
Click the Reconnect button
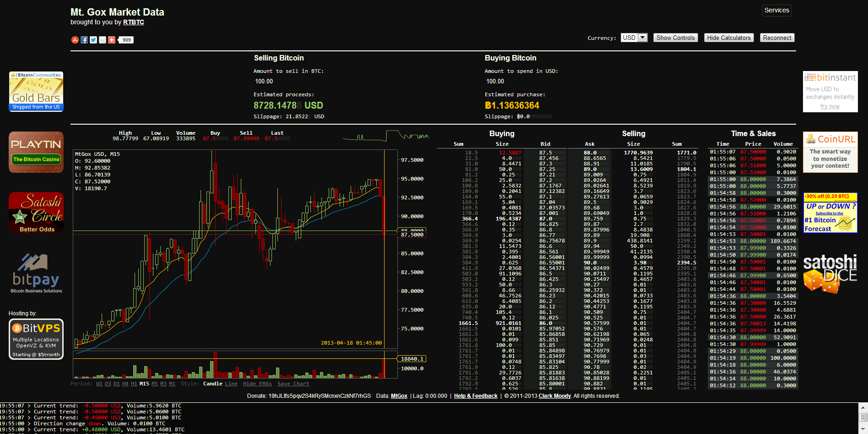pos(777,38)
